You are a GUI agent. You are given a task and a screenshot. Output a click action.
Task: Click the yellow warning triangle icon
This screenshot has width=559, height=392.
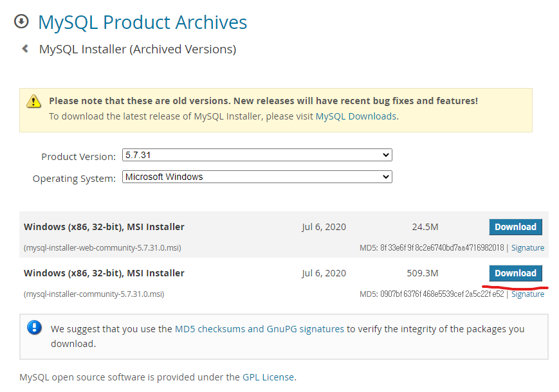click(33, 102)
